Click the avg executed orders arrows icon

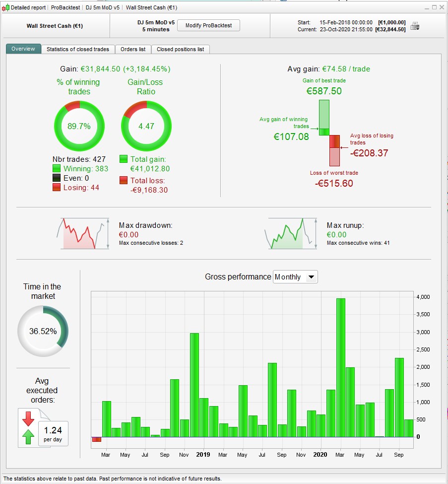click(28, 428)
